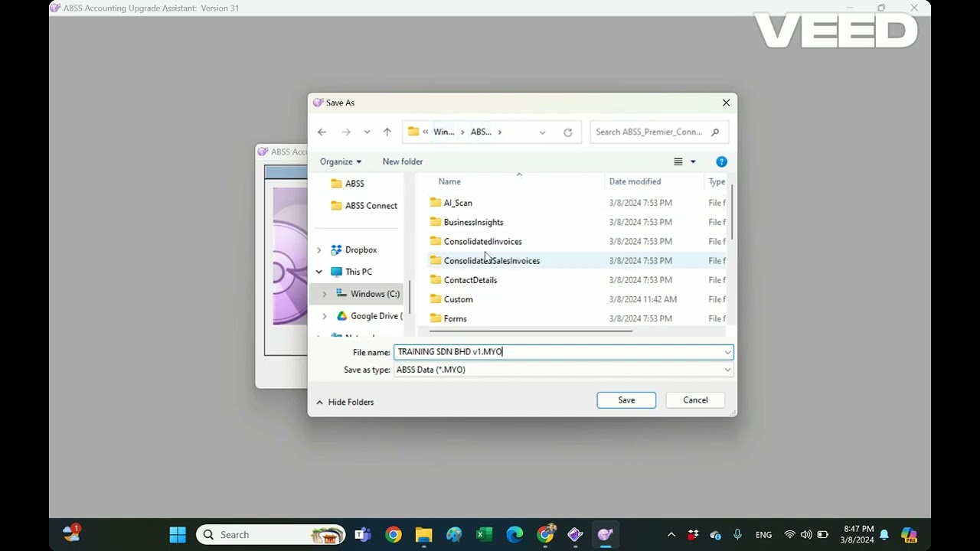Click active ABSS Upgrade Assistant taskbar icon
This screenshot has height=551, width=980.
606,535
